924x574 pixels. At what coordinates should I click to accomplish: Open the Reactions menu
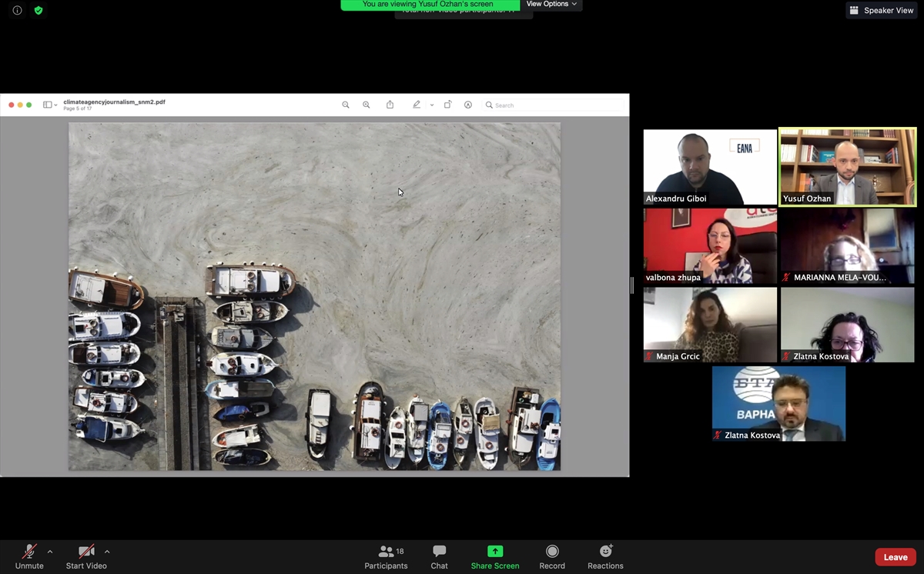605,556
